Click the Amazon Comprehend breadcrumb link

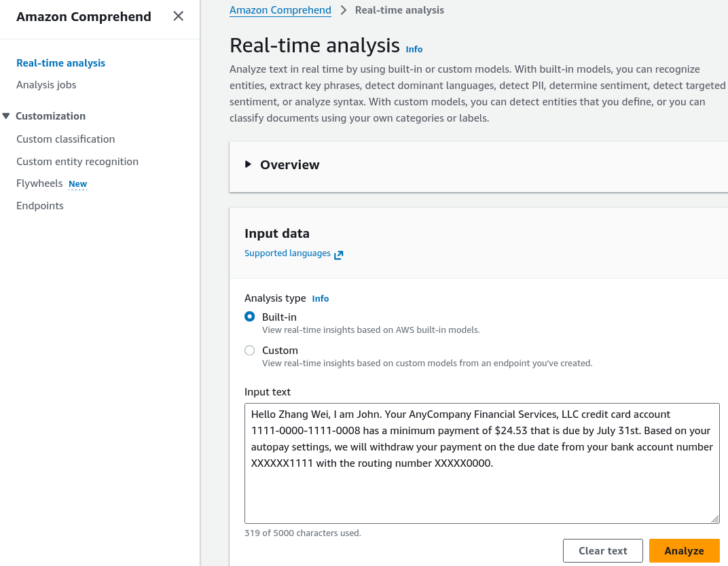(280, 10)
